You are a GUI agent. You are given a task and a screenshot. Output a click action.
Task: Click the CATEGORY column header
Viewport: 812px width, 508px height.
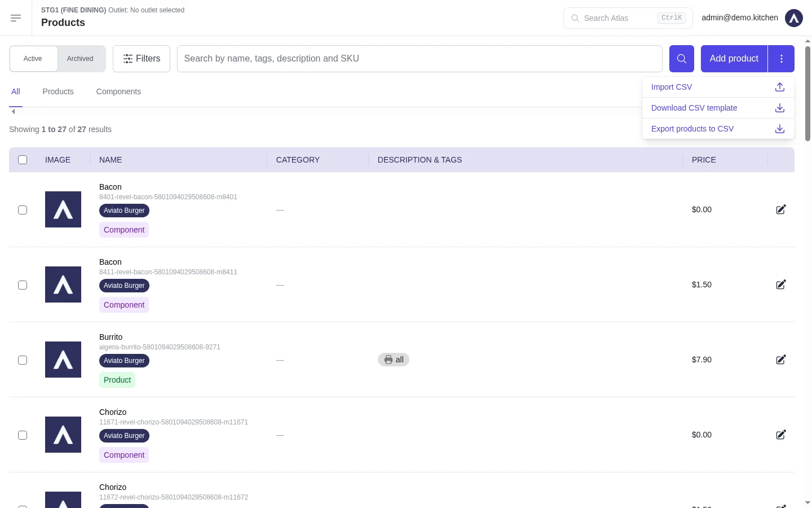point(298,160)
